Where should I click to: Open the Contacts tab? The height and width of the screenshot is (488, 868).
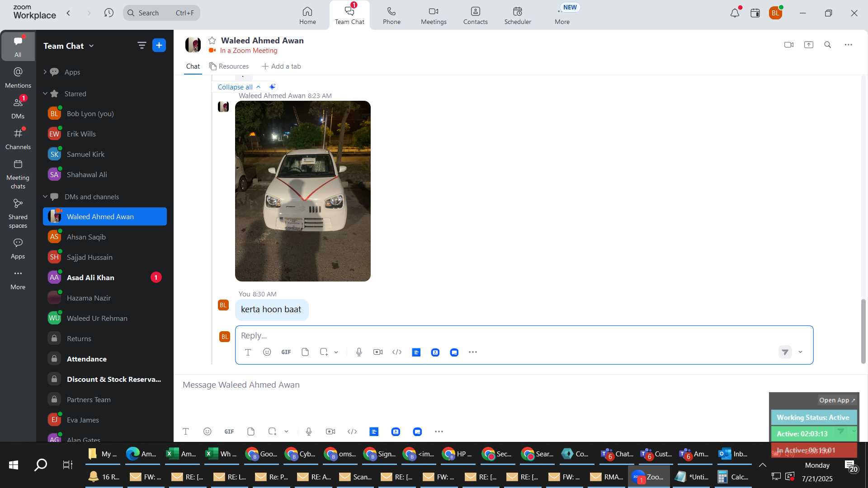tap(475, 15)
